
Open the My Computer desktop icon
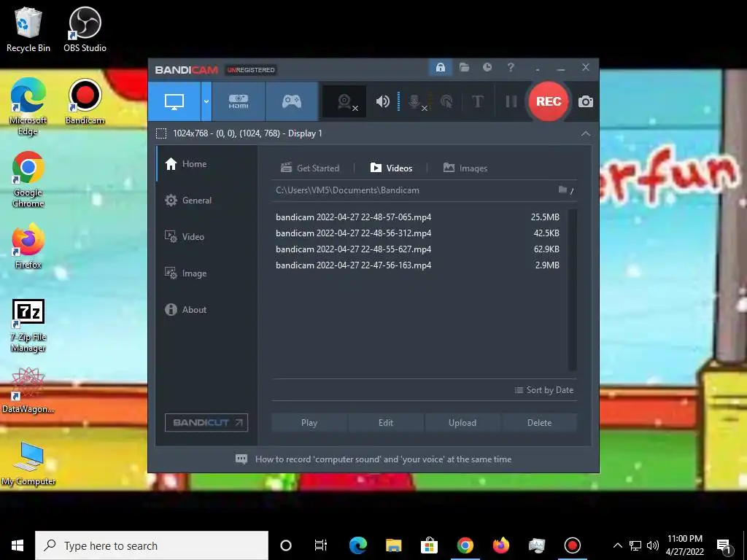(28, 464)
